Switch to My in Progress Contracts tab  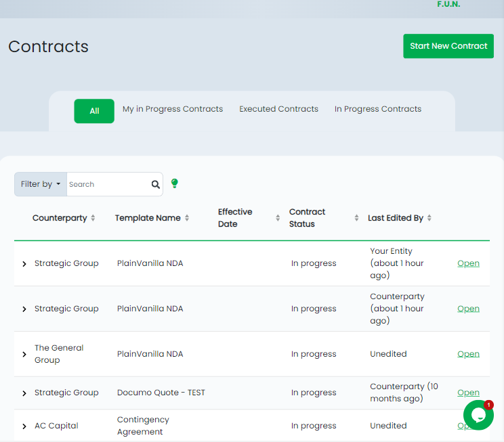(x=173, y=109)
